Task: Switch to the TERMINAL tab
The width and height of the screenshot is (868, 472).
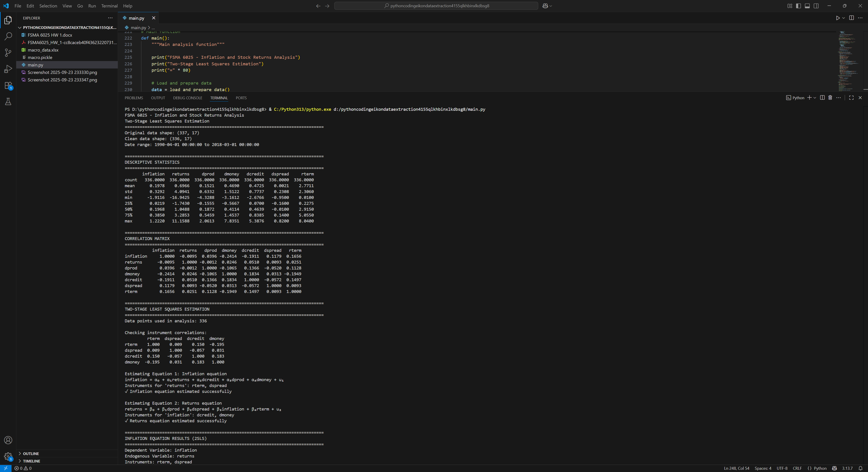Action: 219,98
